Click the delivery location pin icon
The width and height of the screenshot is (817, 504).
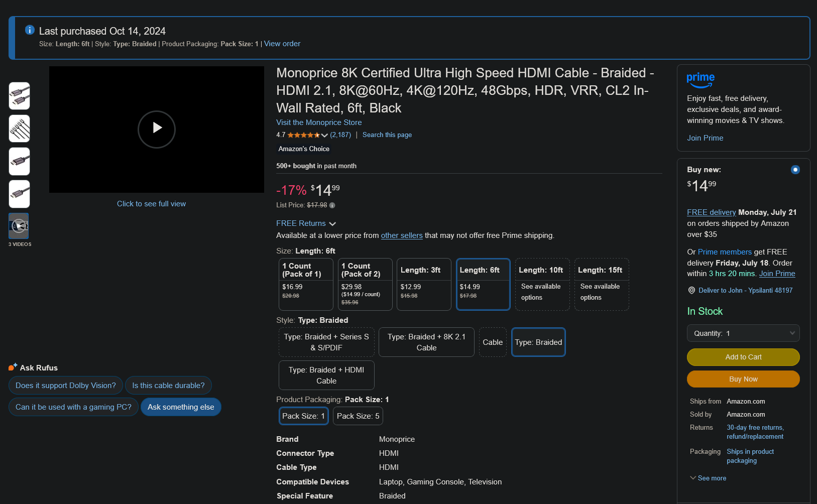point(691,290)
